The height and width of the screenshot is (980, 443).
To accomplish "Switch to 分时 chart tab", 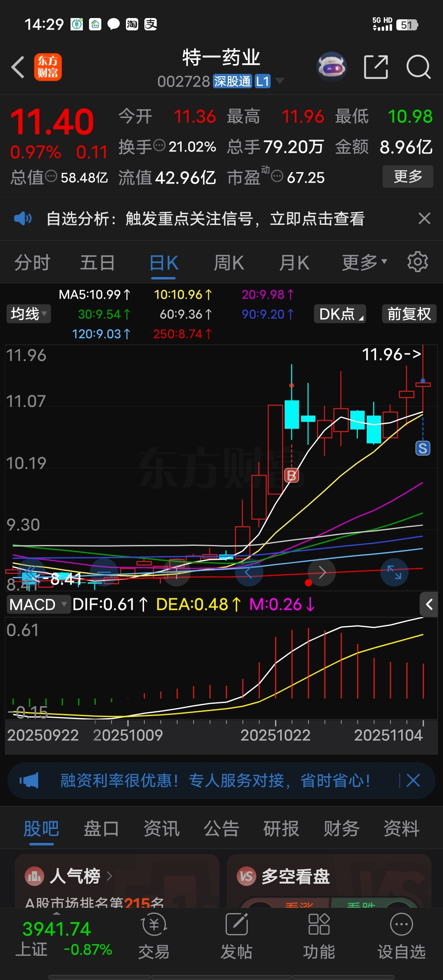I will (x=32, y=263).
